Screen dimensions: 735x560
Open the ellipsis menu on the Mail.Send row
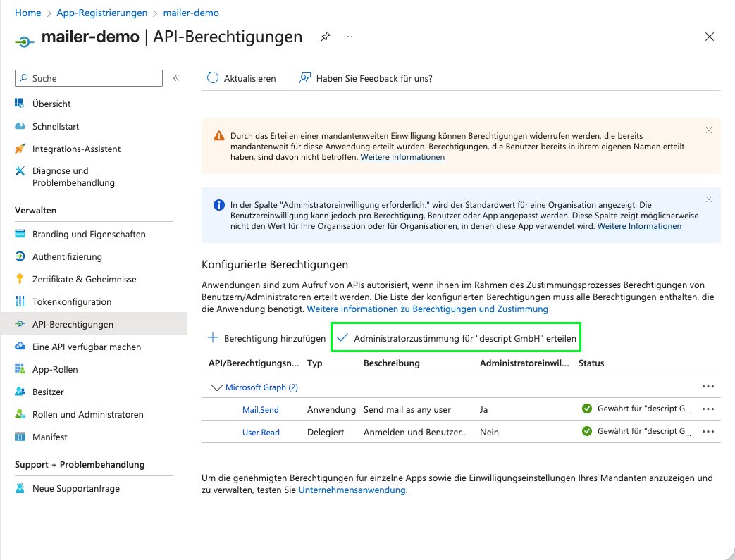pos(708,409)
